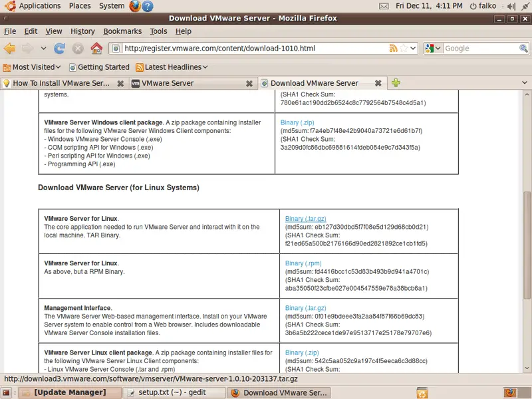This screenshot has width=532, height=399.
Task: Open the back/forward history dropdown
Action: pos(43,49)
